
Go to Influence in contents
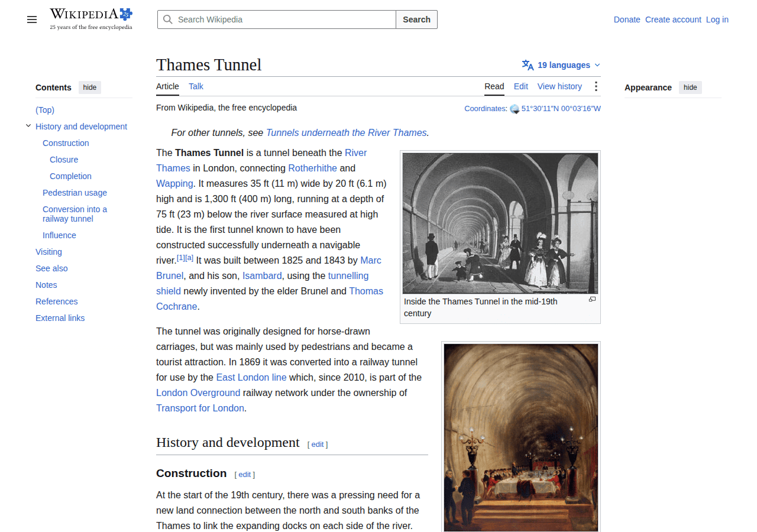[x=59, y=235]
